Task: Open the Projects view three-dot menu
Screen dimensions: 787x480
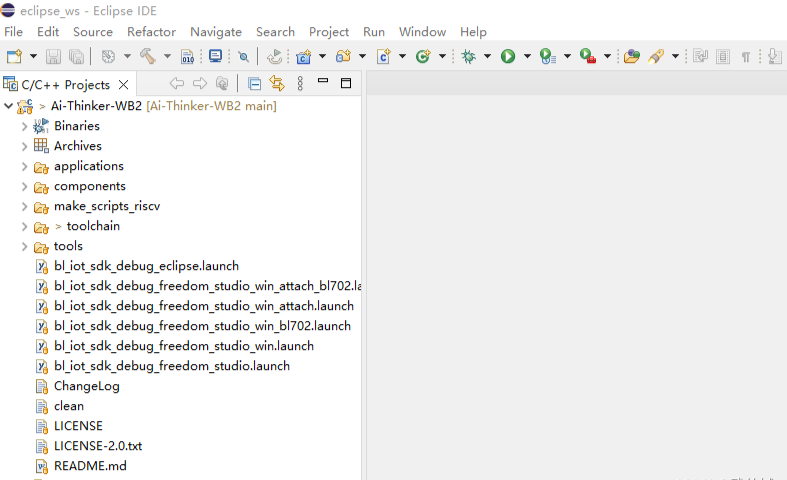Action: click(x=300, y=83)
